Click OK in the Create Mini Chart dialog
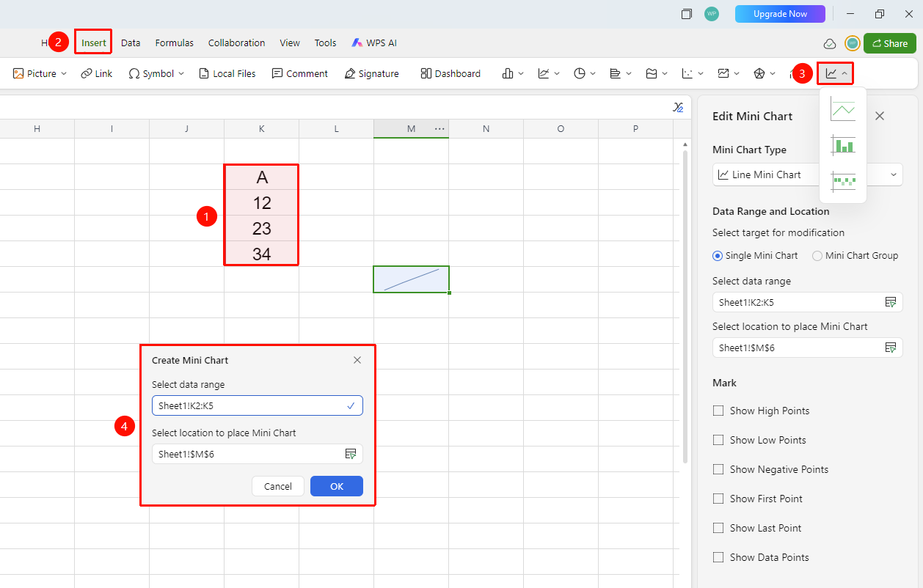This screenshot has width=923, height=588. 337,486
